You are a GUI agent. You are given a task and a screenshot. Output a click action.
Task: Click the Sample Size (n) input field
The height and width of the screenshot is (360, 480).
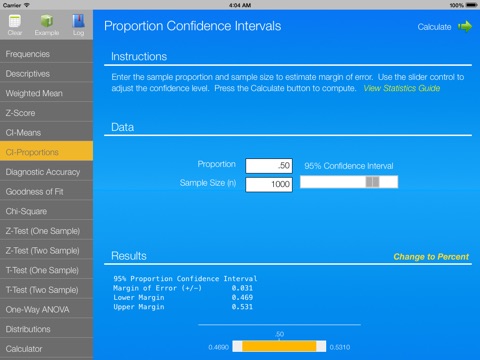269,184
